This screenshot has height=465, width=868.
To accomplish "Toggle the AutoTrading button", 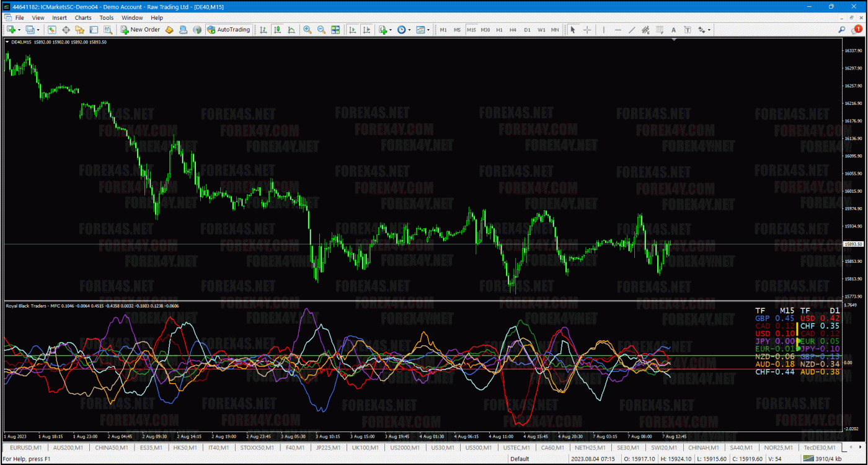I will [x=229, y=30].
